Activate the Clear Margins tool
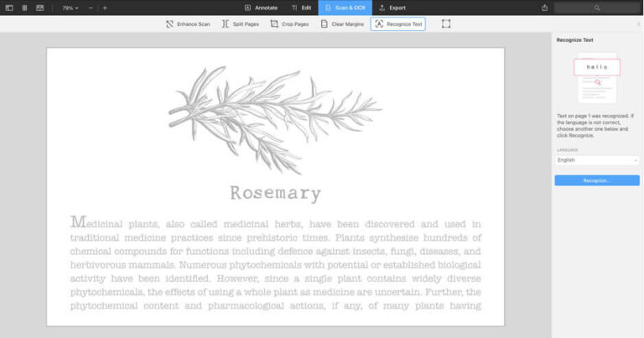The height and width of the screenshot is (338, 644). coord(342,24)
